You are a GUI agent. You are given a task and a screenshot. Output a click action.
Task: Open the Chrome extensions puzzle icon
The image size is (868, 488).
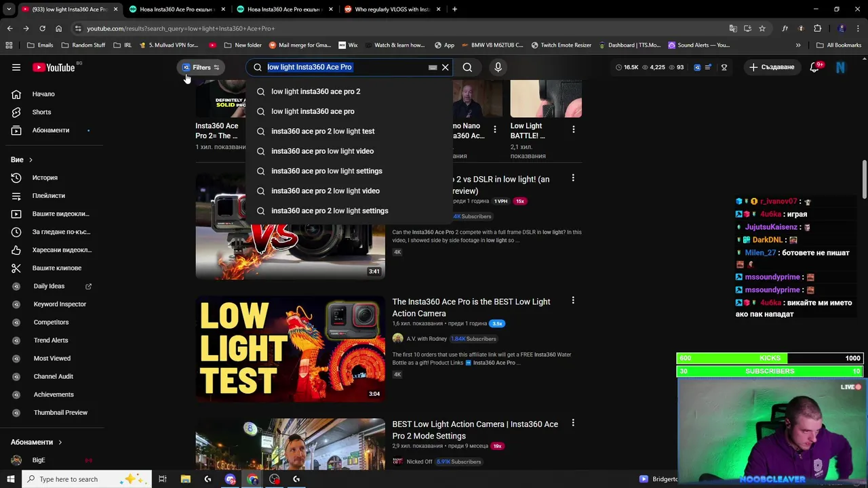click(x=817, y=28)
